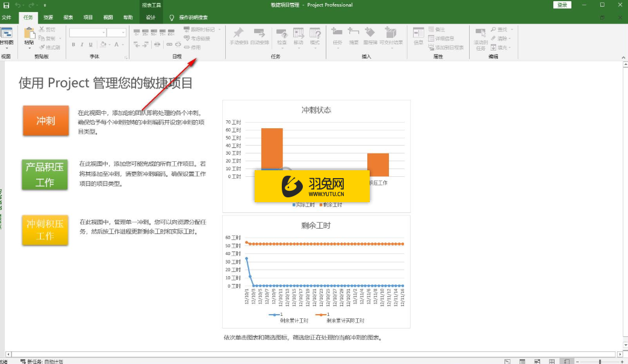Set Auto Schedule (自动安排) icon
The height and width of the screenshot is (364, 628).
coord(260,36)
